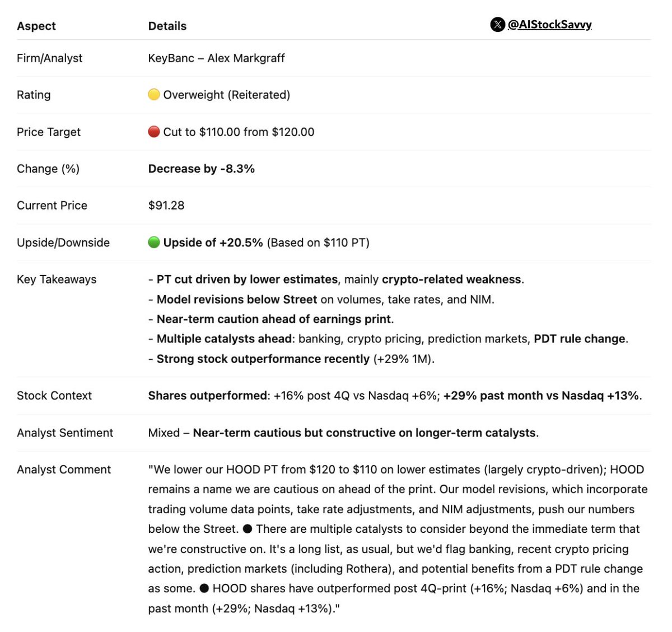Viewport: 672px width, 632px height.
Task: Click the green circle beside Upside
Action: tap(154, 242)
